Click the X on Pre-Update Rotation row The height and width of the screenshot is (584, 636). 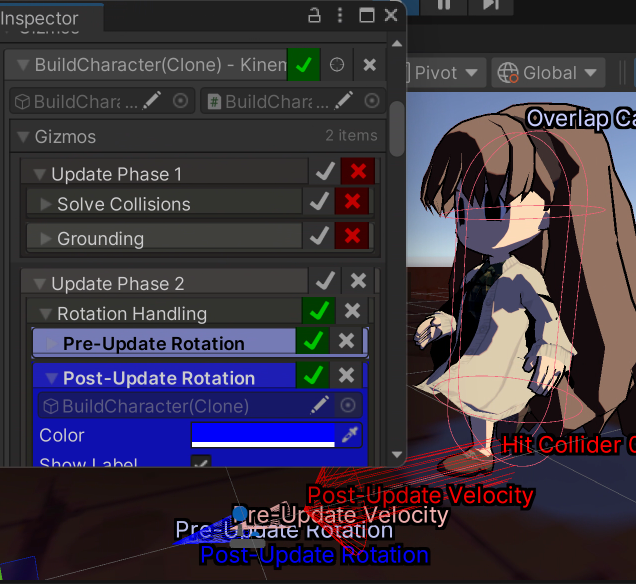point(346,341)
